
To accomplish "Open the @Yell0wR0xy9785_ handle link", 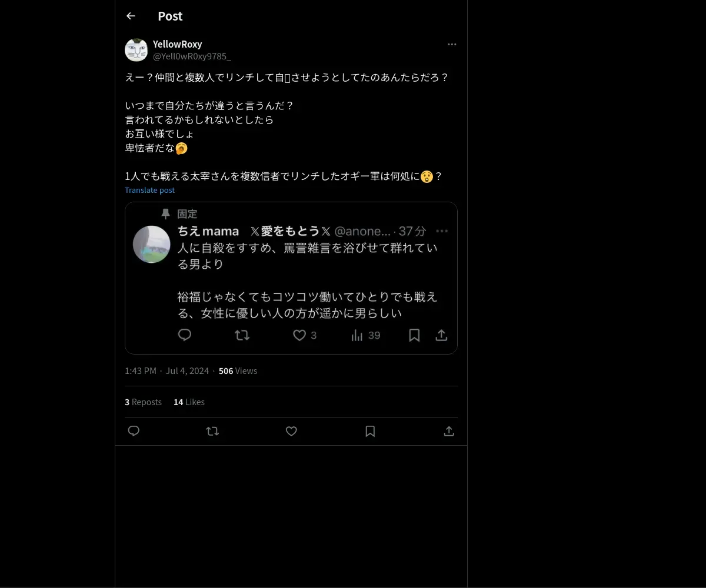I will click(192, 56).
